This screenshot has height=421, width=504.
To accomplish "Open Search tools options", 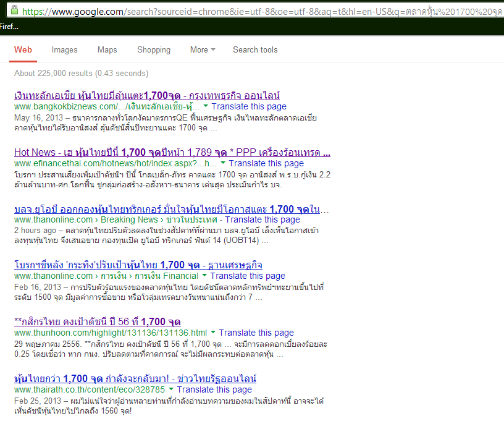I will (255, 50).
